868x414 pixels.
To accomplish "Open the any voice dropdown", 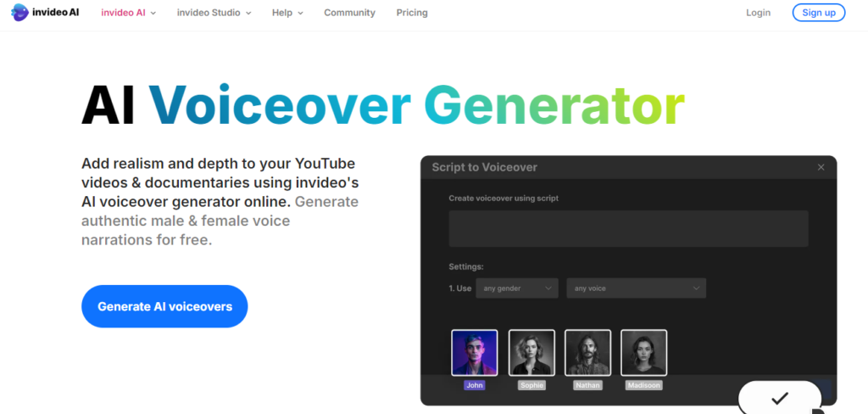I will tap(636, 288).
